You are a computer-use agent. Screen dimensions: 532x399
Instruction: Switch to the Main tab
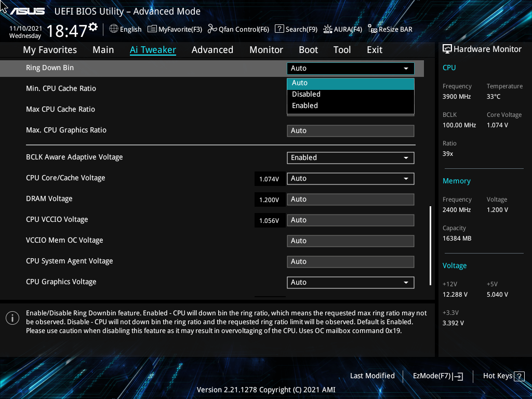(103, 50)
